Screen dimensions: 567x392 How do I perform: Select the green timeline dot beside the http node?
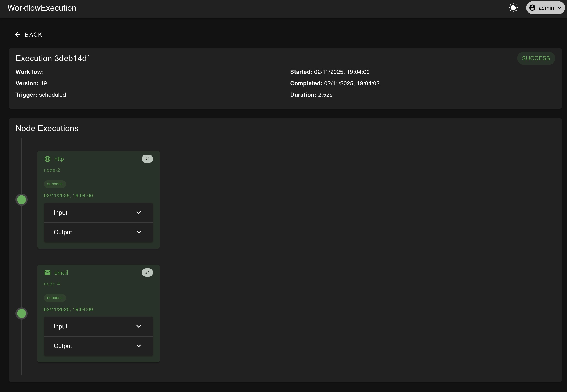point(21,199)
